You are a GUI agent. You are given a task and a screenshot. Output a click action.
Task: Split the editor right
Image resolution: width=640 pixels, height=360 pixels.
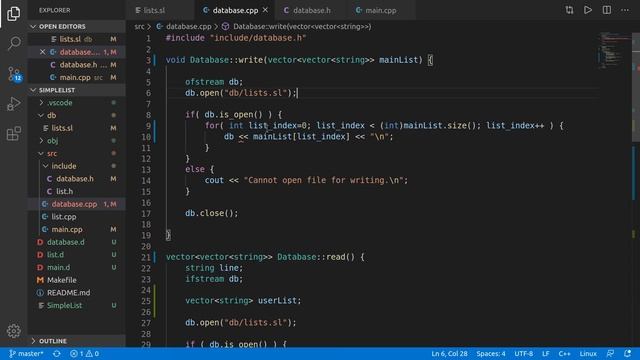tap(607, 10)
